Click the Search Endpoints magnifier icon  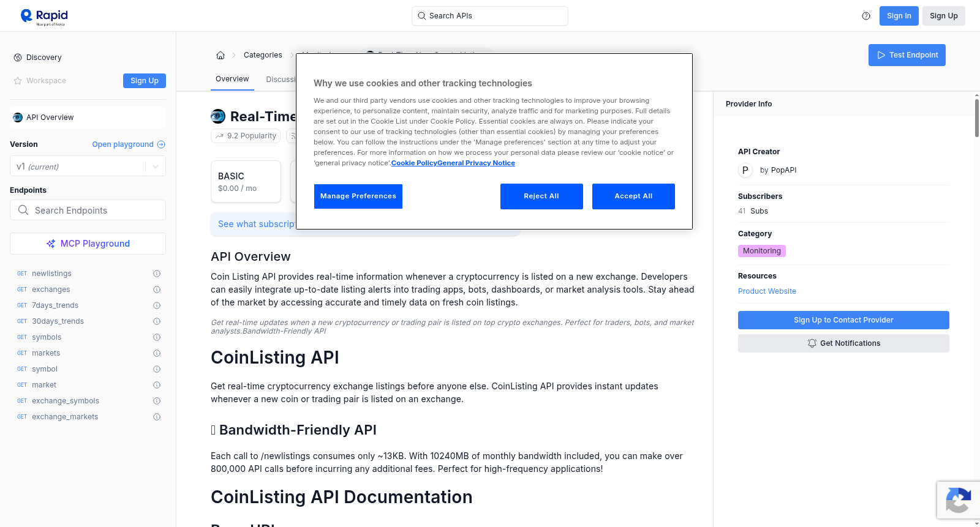pos(23,210)
